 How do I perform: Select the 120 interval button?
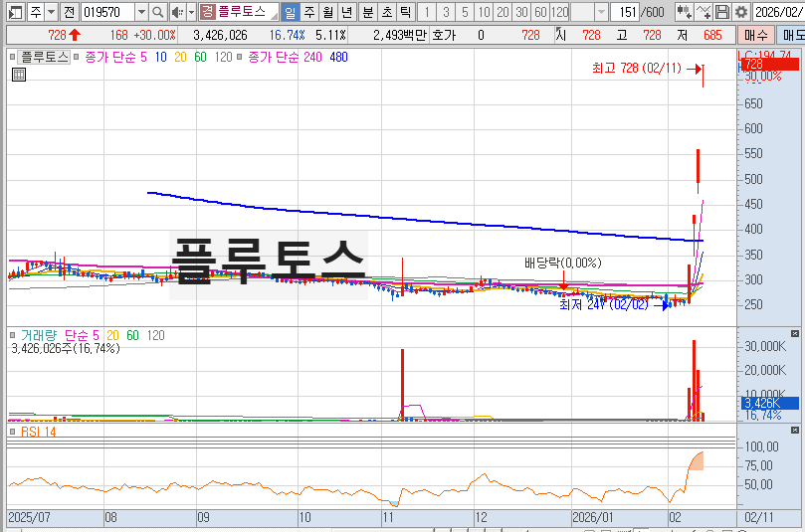[x=559, y=12]
